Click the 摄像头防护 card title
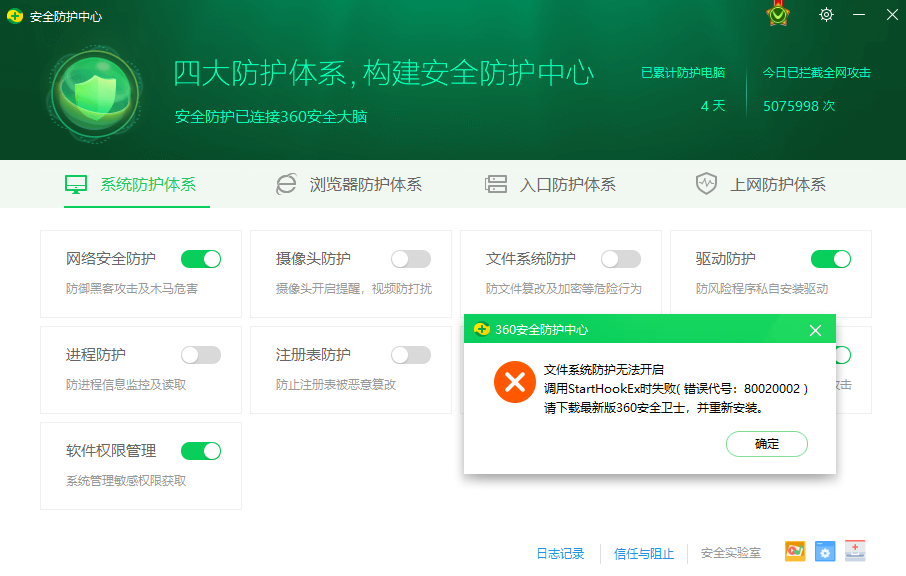The height and width of the screenshot is (576, 906). pyautogui.click(x=313, y=259)
